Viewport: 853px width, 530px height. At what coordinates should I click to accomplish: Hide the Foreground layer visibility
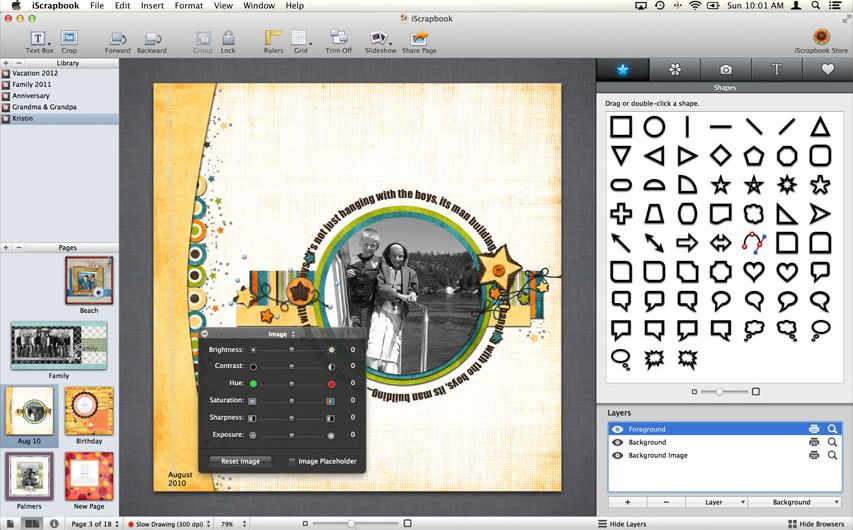click(617, 429)
